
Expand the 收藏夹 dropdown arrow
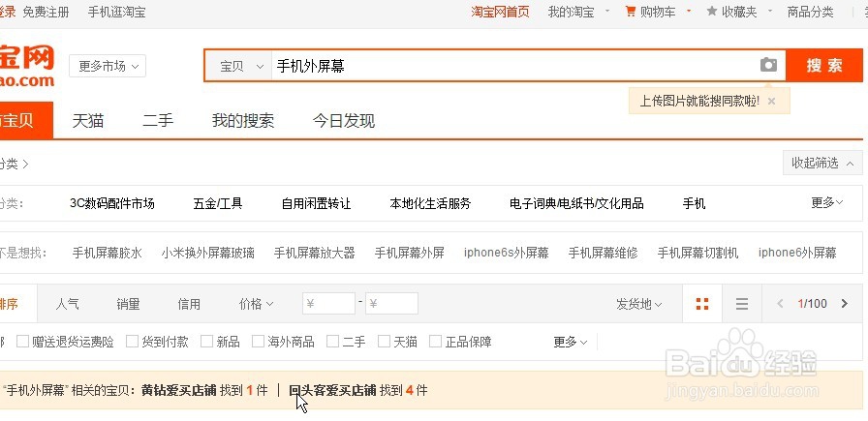coord(770,11)
